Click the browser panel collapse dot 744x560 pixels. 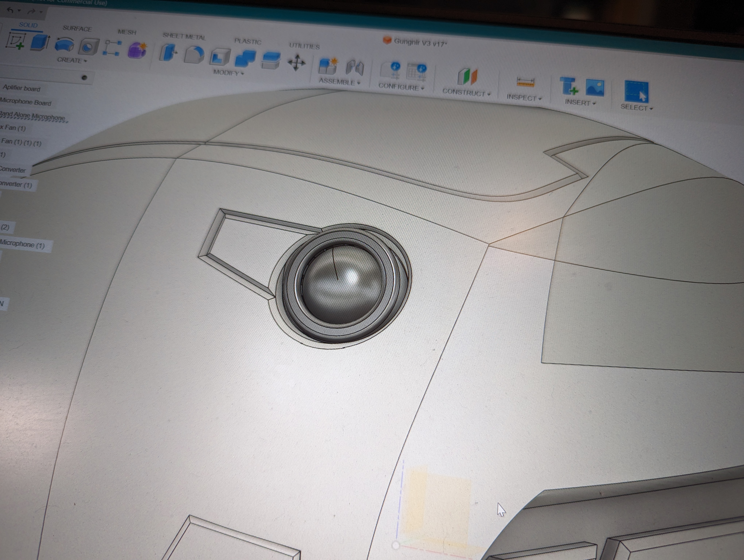pos(84,78)
